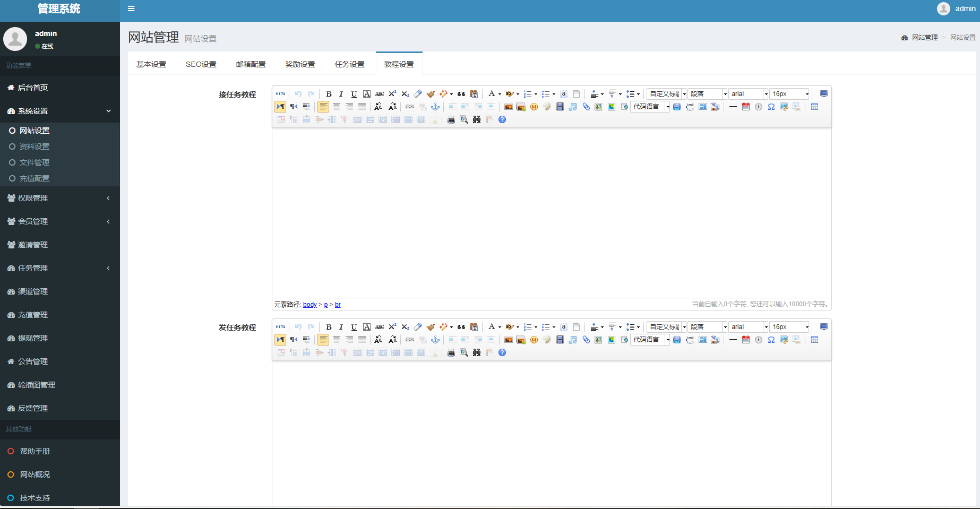Toggle subscript in 接任务教程 editor
Viewport: 980px width, 509px height.
tap(405, 94)
